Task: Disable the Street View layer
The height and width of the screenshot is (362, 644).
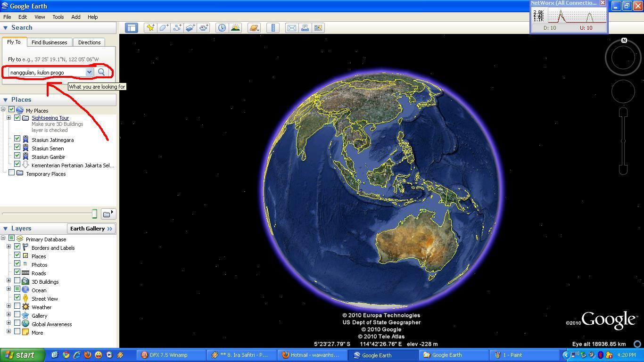Action: click(x=17, y=298)
